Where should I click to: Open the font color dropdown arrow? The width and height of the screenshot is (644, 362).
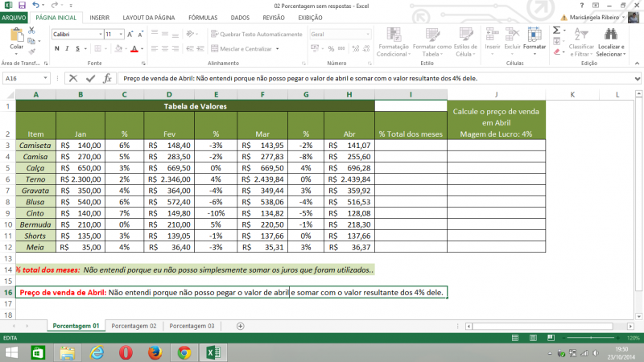(142, 48)
